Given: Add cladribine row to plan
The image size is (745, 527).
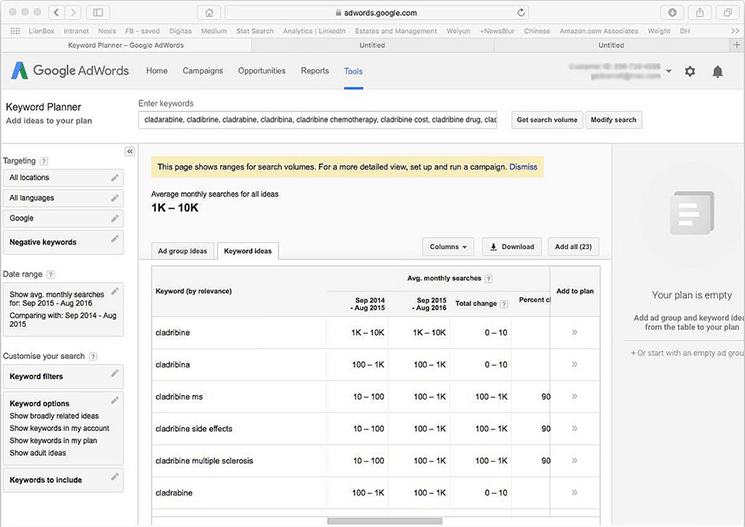Looking at the screenshot, I should 574,333.
